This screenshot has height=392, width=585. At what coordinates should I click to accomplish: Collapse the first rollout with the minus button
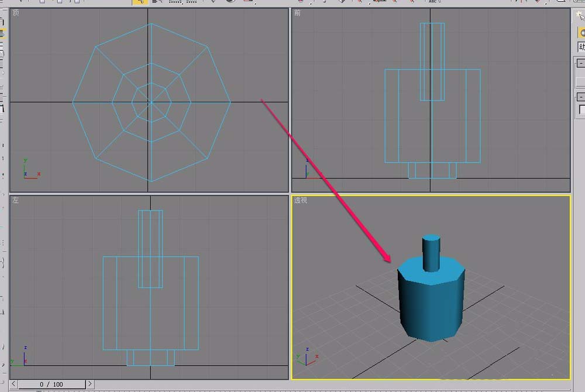[x=580, y=63]
